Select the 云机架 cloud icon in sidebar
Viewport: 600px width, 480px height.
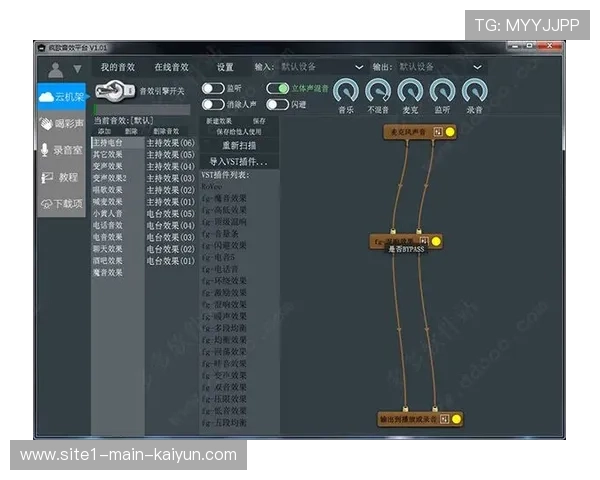tap(46, 96)
